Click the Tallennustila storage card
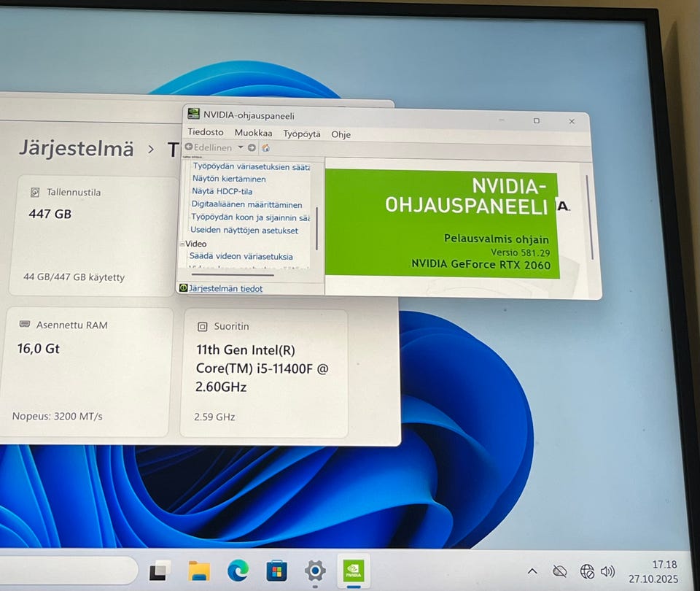Viewport: 700px width, 591px height. [92, 236]
